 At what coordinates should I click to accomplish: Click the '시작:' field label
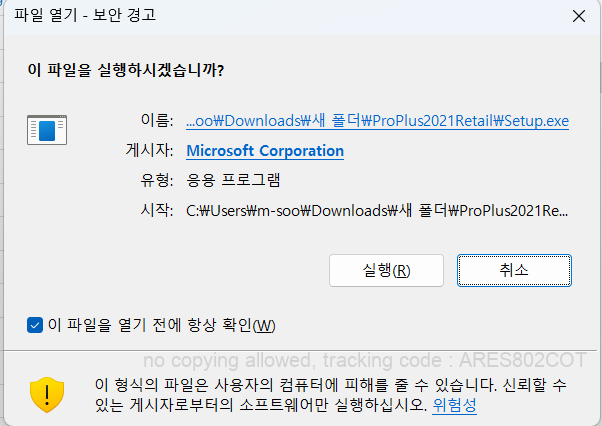click(x=157, y=210)
